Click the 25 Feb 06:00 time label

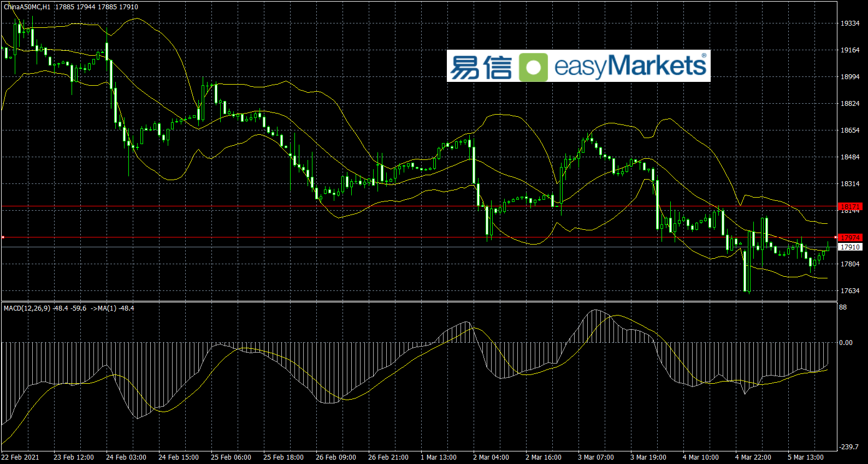pos(231,457)
